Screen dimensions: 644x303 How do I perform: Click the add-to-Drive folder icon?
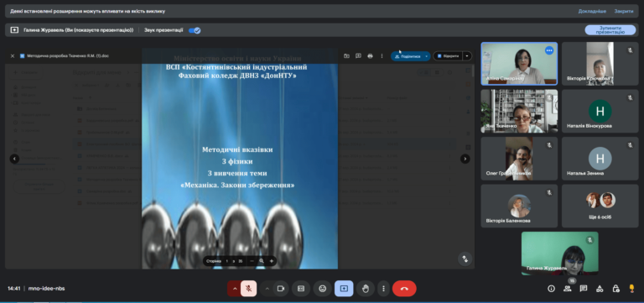pos(346,56)
